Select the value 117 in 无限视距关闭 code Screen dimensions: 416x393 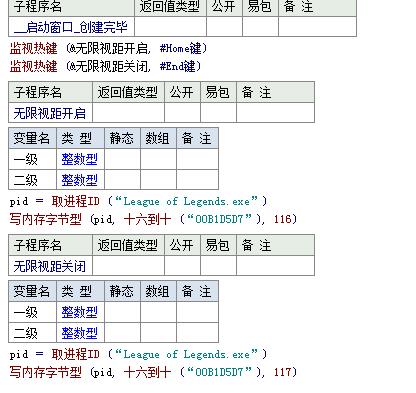[x=283, y=372]
